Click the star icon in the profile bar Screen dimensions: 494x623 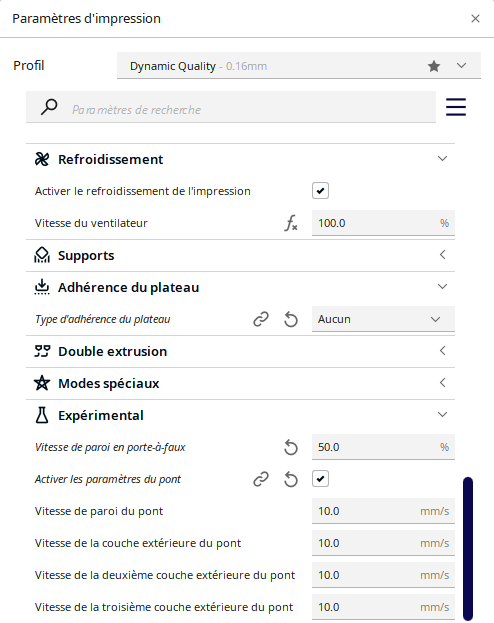[x=434, y=66]
